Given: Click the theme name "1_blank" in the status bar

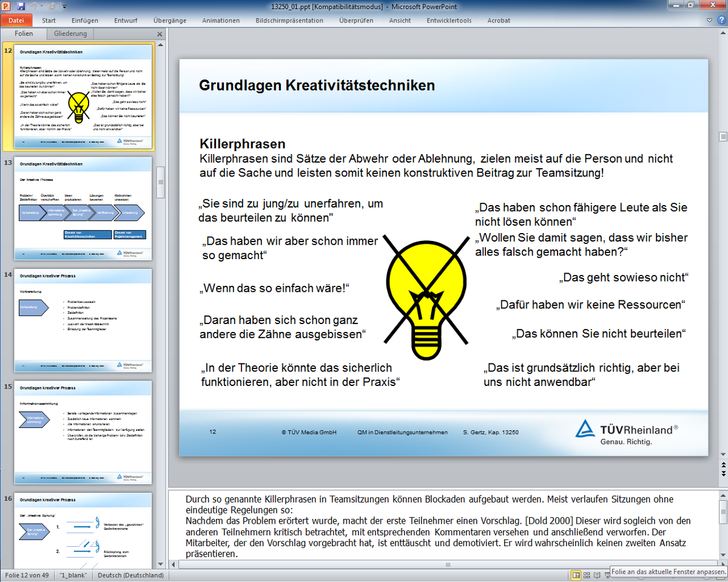Looking at the screenshot, I should pos(74,575).
